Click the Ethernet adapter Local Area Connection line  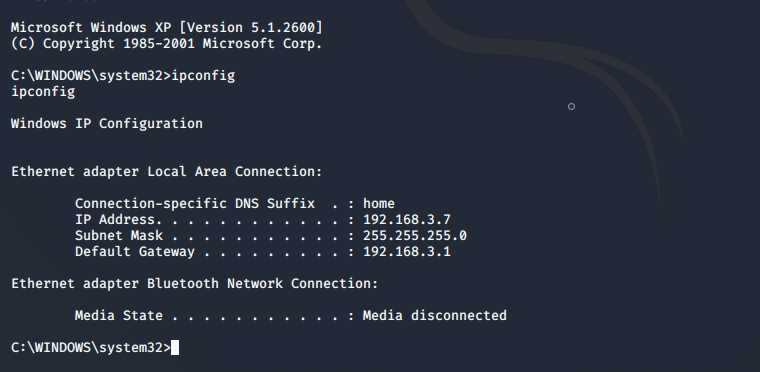point(167,172)
